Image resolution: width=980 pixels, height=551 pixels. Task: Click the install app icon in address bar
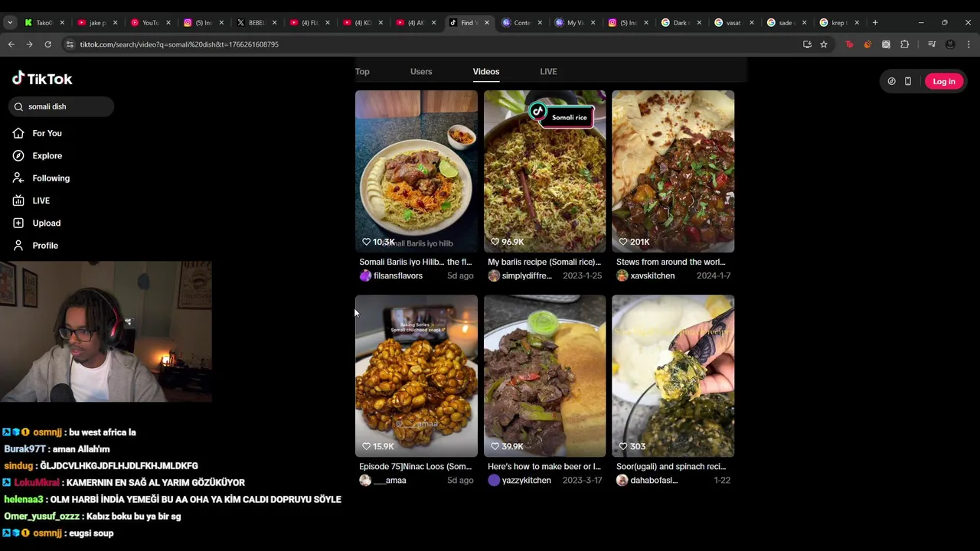click(807, 44)
